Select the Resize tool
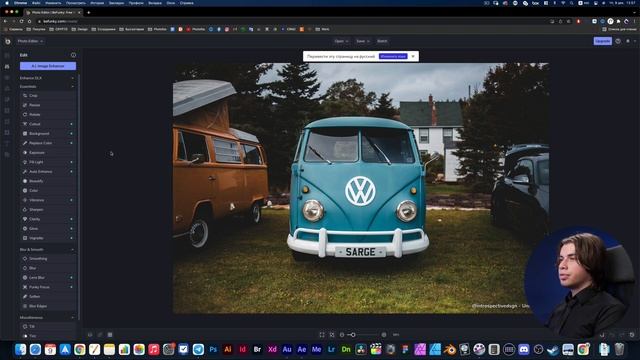This screenshot has height=360, width=640. coord(48,105)
